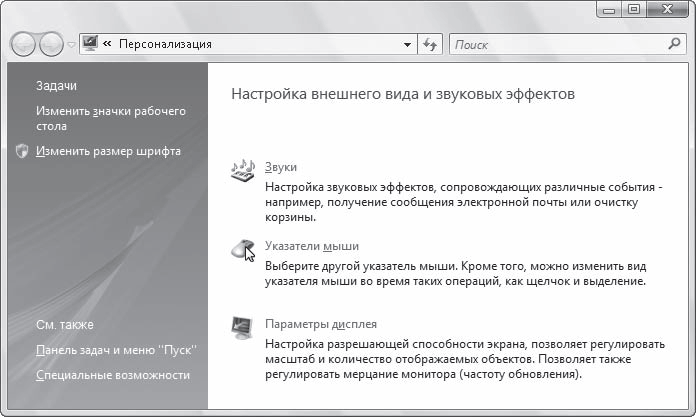
Task: Click the Sounds music notes icon
Action: click(242, 171)
